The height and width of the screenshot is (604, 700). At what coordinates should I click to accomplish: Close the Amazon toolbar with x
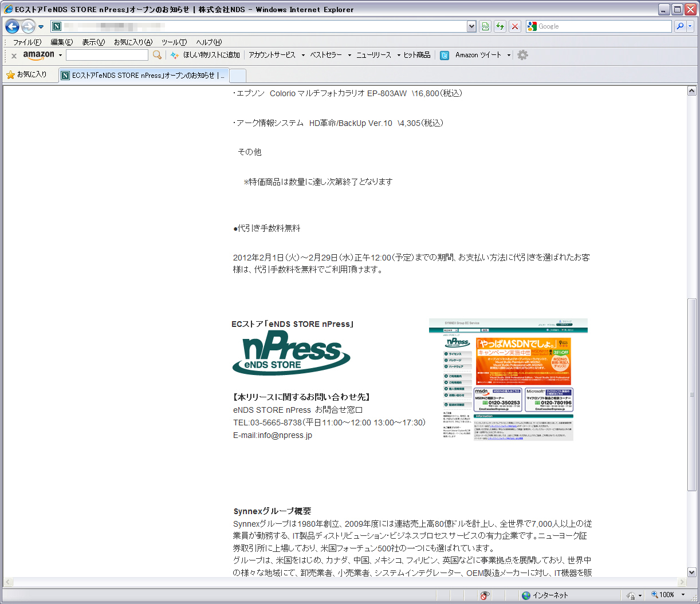[x=14, y=56]
